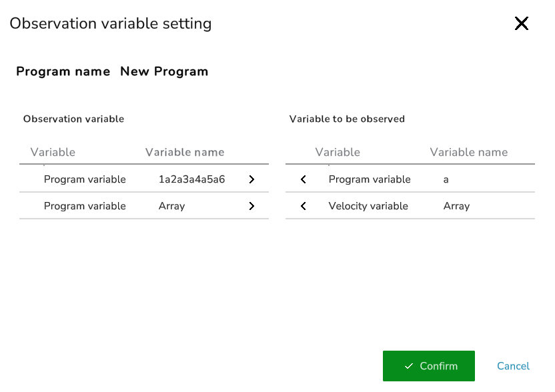
Task: Click the checkmark icon on Confirm
Action: 409,366
